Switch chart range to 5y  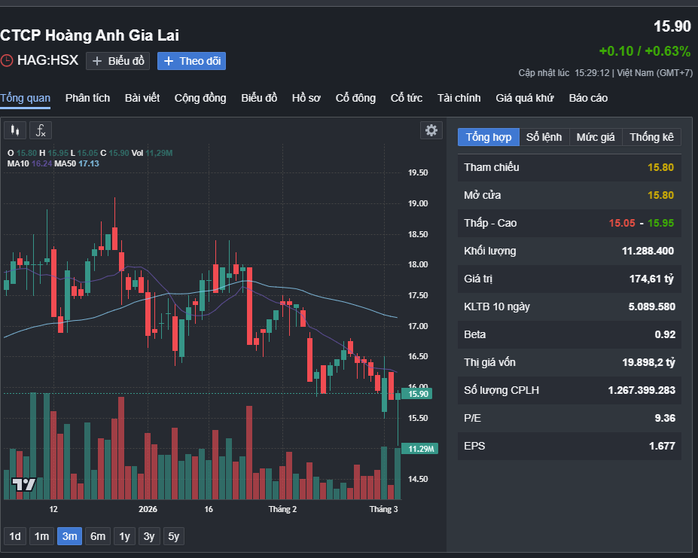tap(174, 536)
